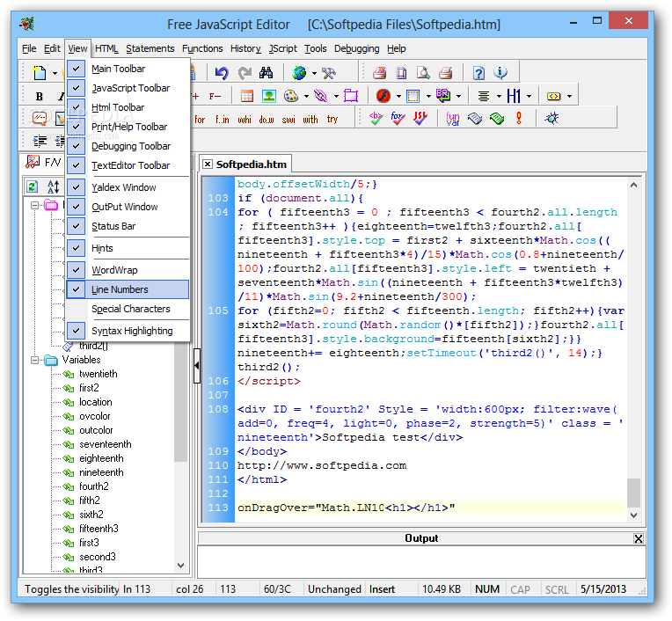The image size is (672, 621).
Task: Open dropdown arrow beside text align icon
Action: click(499, 96)
